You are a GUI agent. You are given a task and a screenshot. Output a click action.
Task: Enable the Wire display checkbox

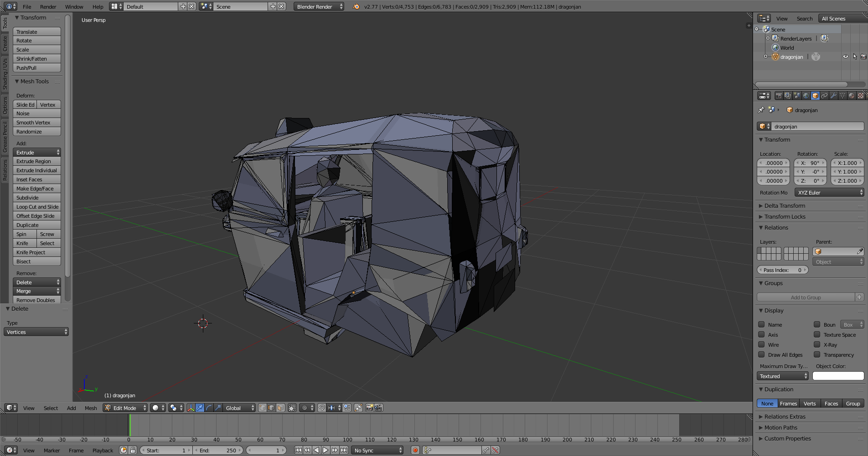pos(761,345)
